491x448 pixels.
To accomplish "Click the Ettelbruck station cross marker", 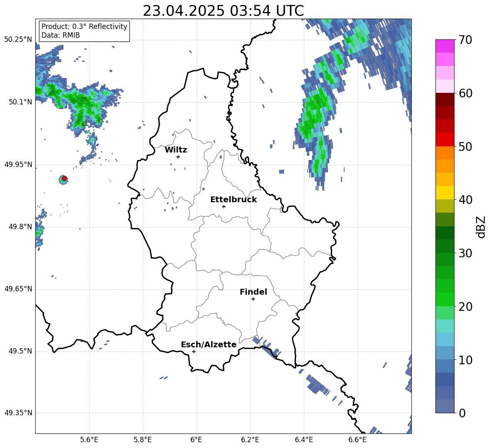I will [x=224, y=206].
